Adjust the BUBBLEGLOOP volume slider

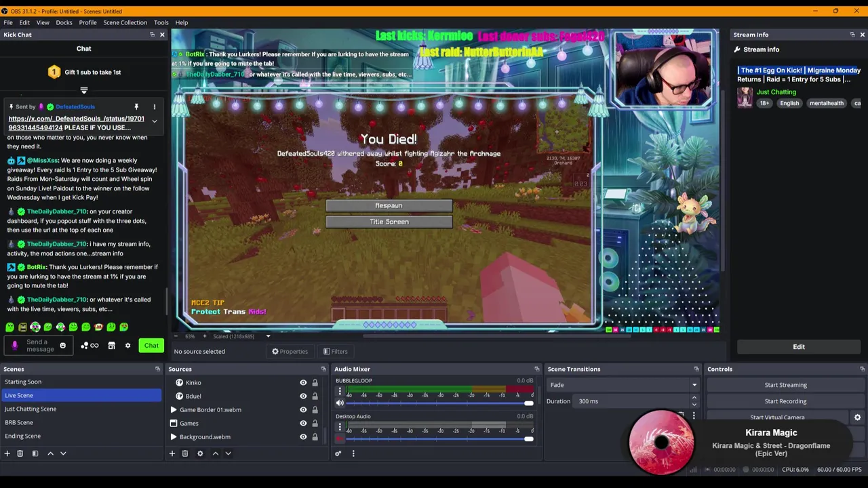point(439,403)
